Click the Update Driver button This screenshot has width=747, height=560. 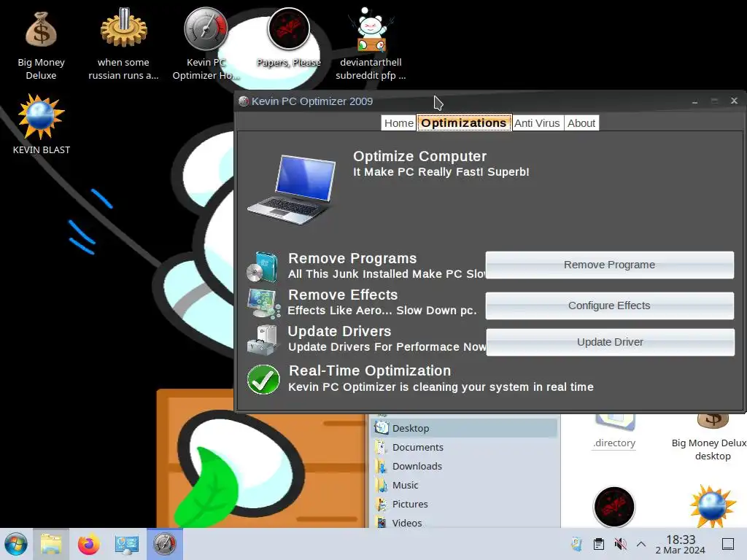tap(611, 342)
